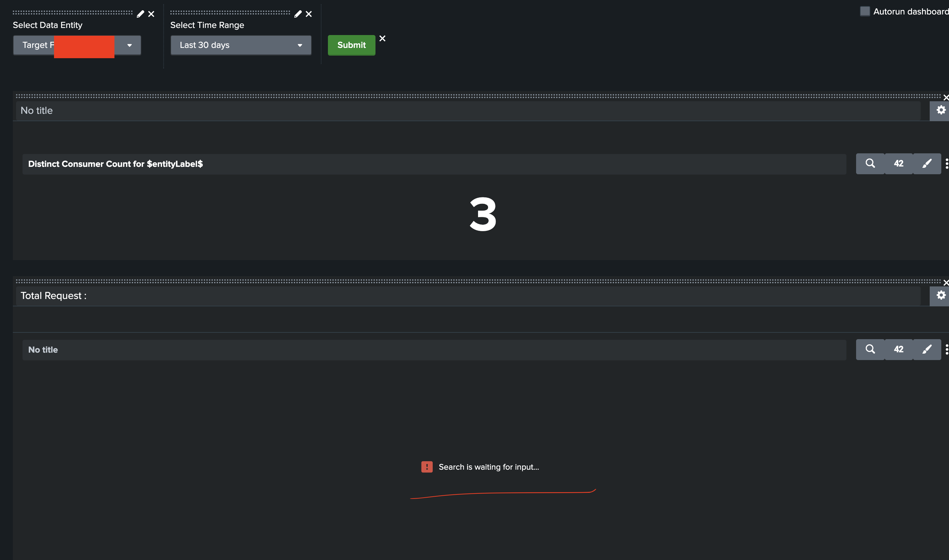Change visualization type on Distinct Consumer Count panel
Viewport: 949px width, 560px height.
[899, 163]
